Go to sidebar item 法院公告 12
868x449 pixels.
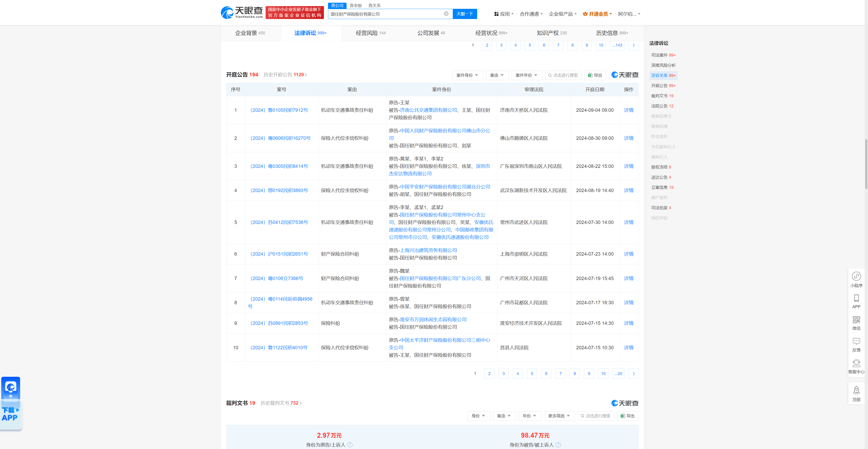(x=662, y=106)
